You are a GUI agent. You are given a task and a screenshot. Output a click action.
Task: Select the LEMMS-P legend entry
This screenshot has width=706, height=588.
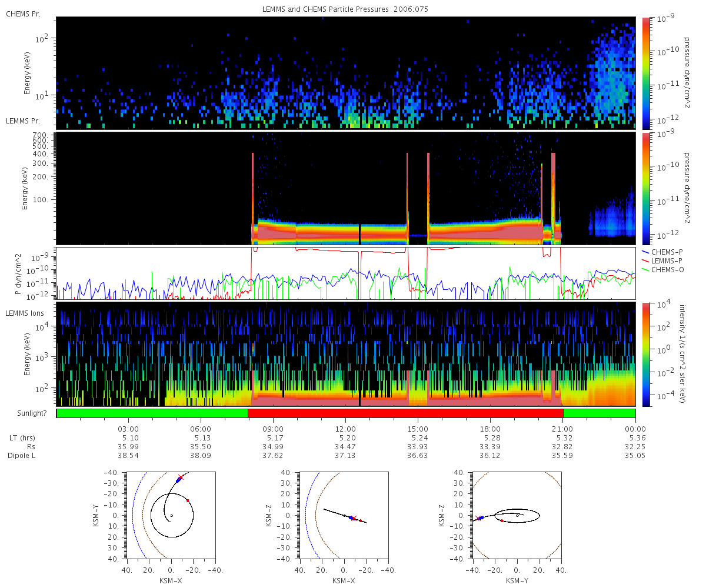[x=665, y=260]
